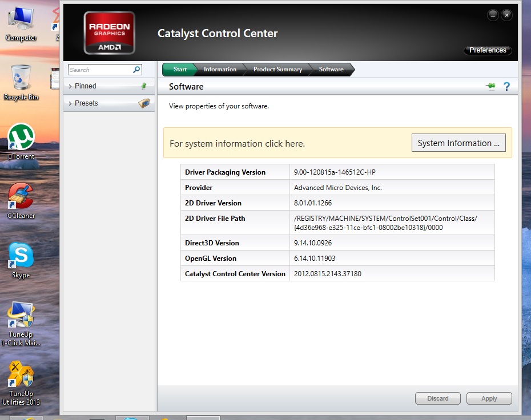Select the OpenGL Version value 6.14.10.11903
This screenshot has width=531, height=420.
tap(315, 259)
